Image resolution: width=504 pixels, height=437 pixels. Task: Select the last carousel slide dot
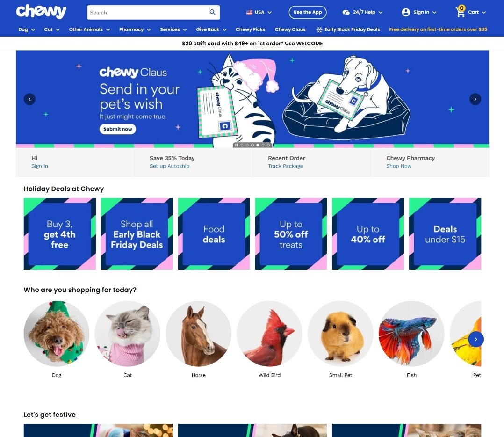tap(268, 145)
